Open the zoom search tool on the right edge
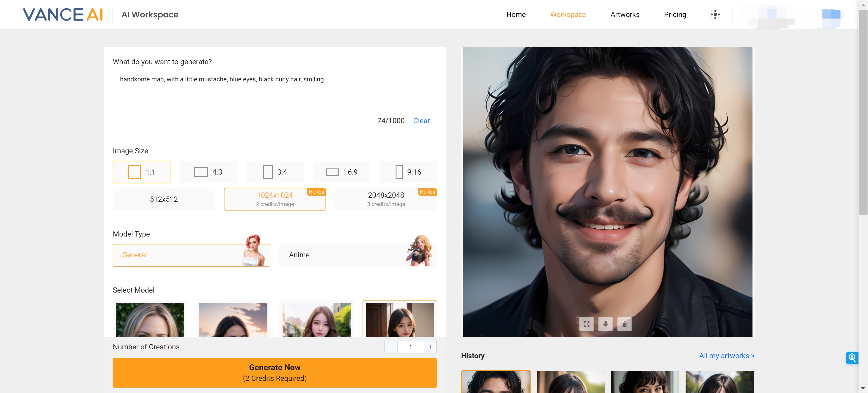868x393 pixels. coord(852,358)
